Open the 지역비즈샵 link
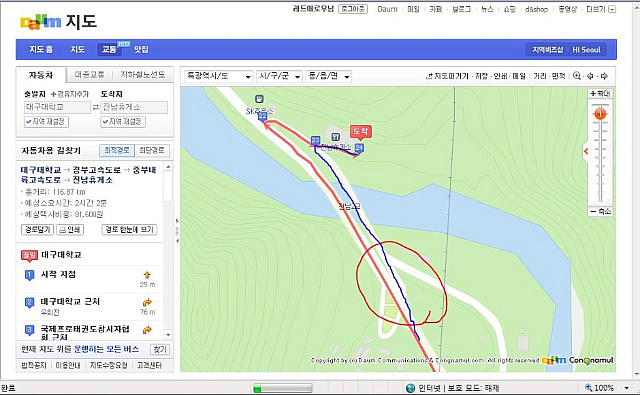Screen dimensions: 640x395 (547, 50)
